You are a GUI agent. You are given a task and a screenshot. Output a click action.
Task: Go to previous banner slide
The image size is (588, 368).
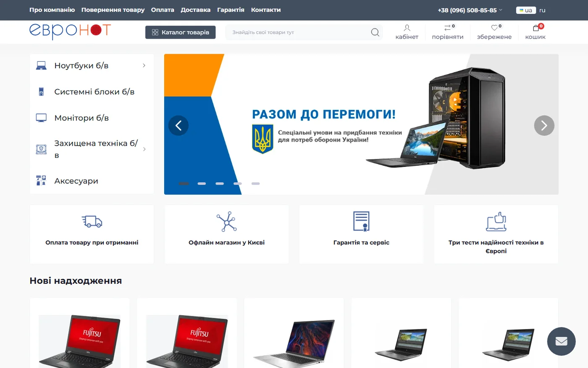click(x=178, y=125)
